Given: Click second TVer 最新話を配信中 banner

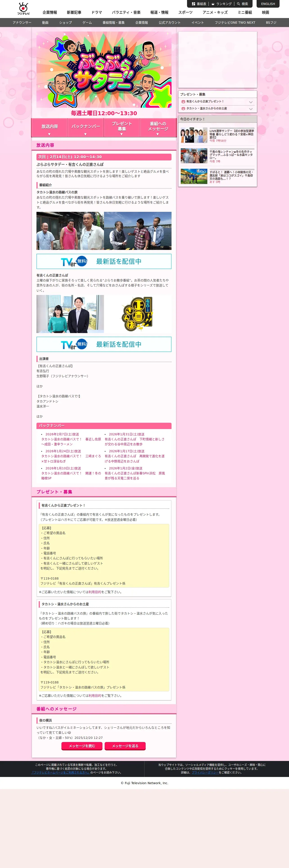Looking at the screenshot, I should (104, 344).
